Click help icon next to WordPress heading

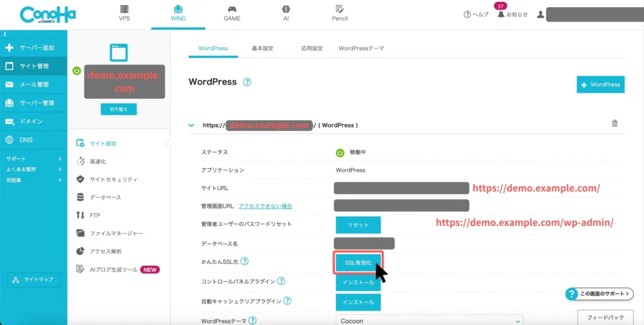247,82
